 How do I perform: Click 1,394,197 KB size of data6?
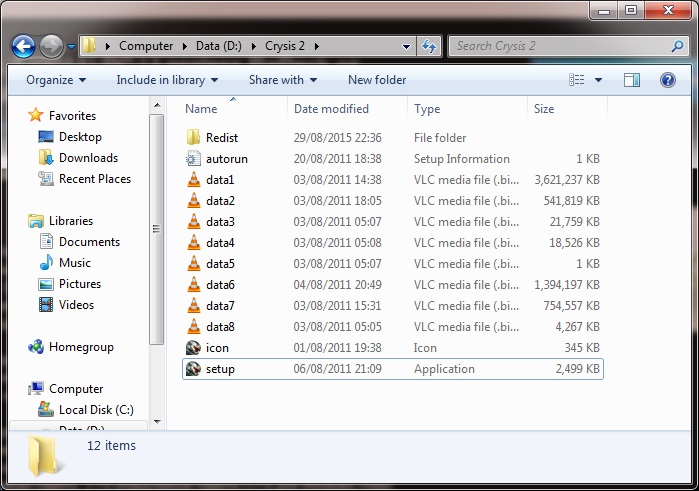pos(567,285)
